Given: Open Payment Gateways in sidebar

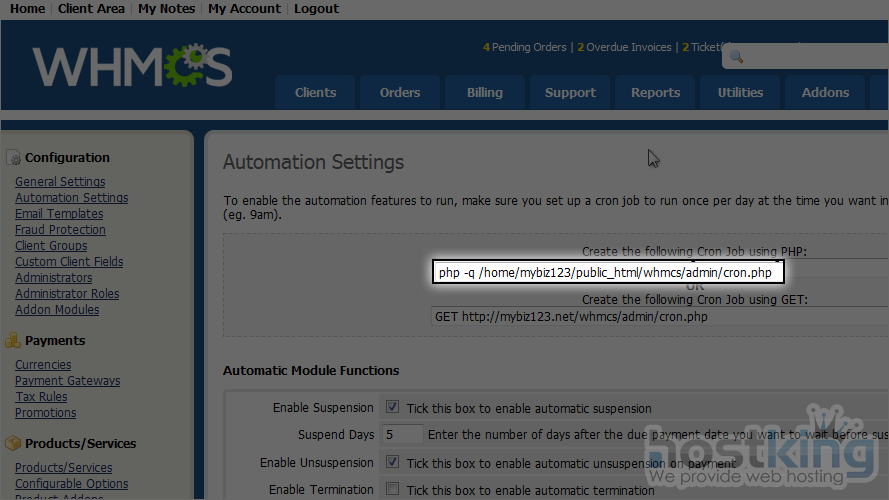Looking at the screenshot, I should 67,381.
